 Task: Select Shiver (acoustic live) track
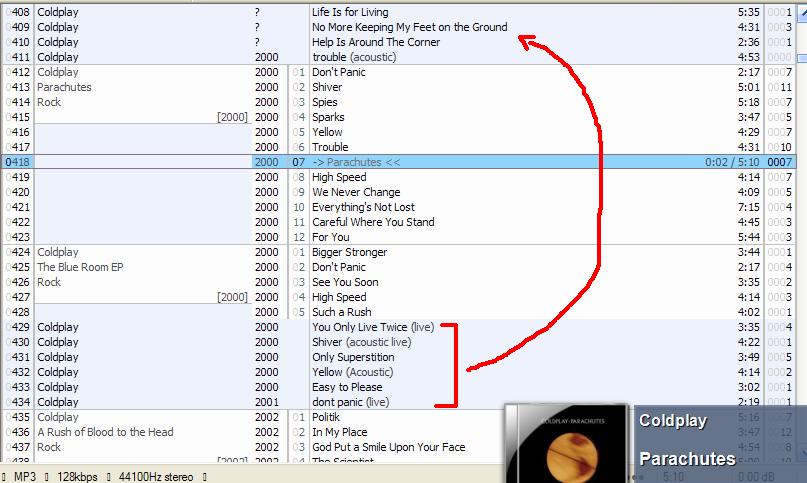tap(362, 341)
